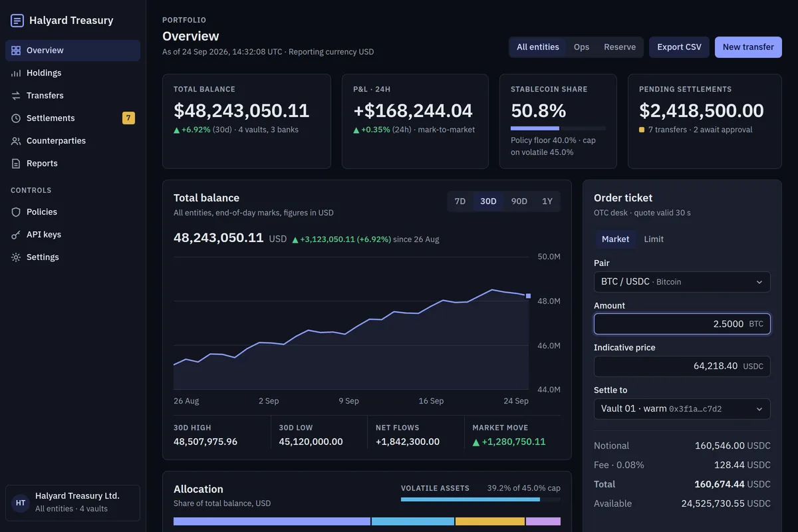Open the Holdings page
Screen dimensions: 798x532
73,73
